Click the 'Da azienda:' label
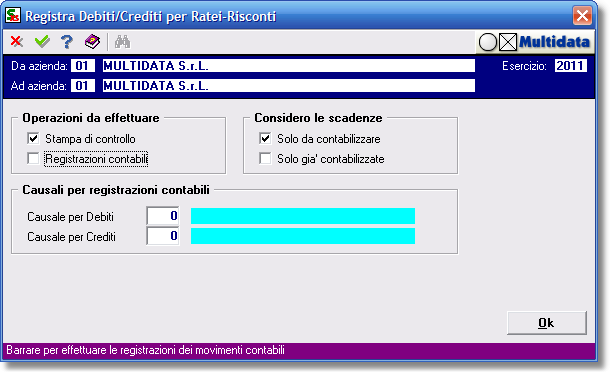 tap(39, 66)
